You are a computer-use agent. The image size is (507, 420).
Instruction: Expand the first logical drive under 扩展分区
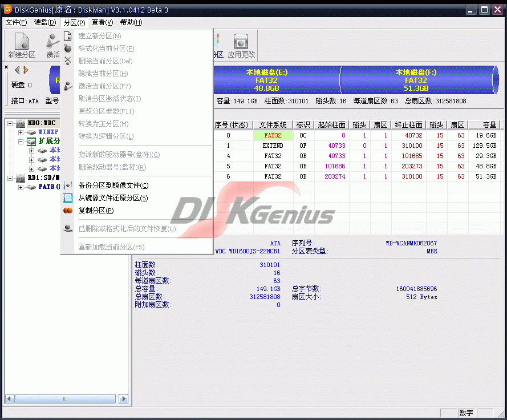(31, 151)
